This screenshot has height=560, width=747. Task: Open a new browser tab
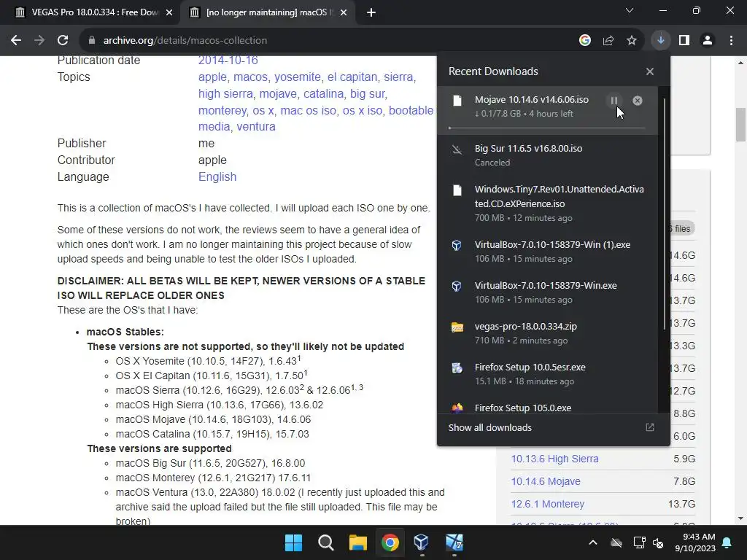[x=371, y=13]
